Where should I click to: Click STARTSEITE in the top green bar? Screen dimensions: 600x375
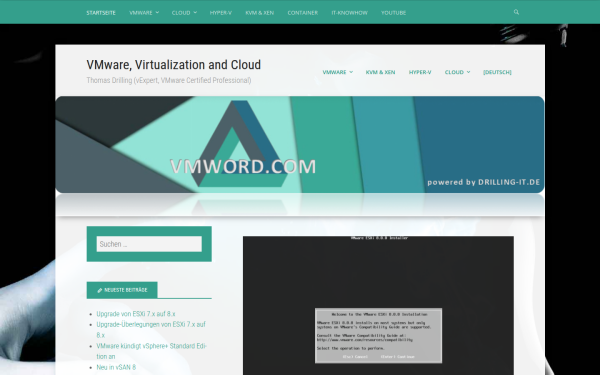[101, 13]
